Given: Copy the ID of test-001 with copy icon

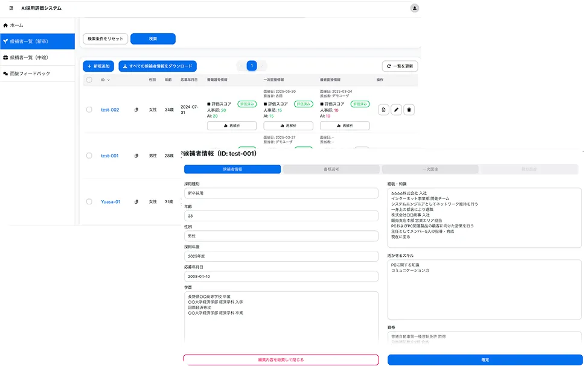Looking at the screenshot, I should tap(136, 156).
